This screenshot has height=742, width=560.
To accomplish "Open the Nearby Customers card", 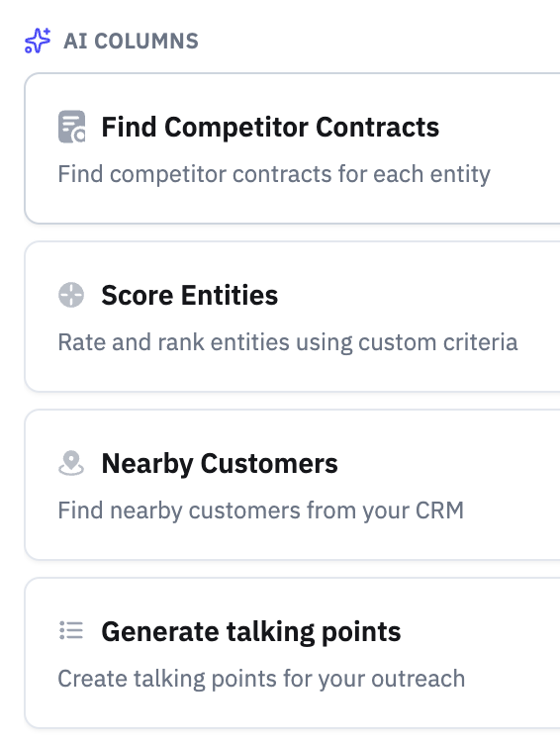I will [293, 485].
